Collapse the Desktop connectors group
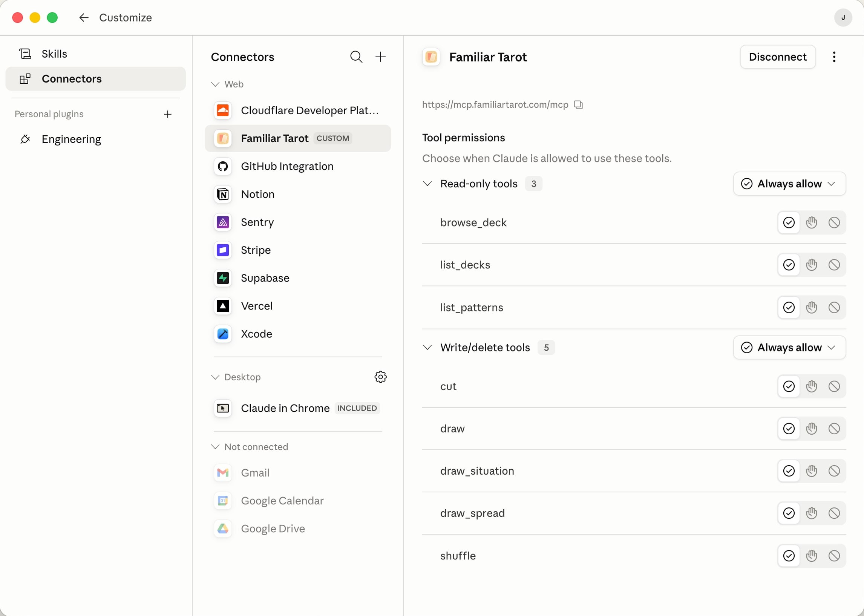This screenshot has height=616, width=864. (215, 377)
